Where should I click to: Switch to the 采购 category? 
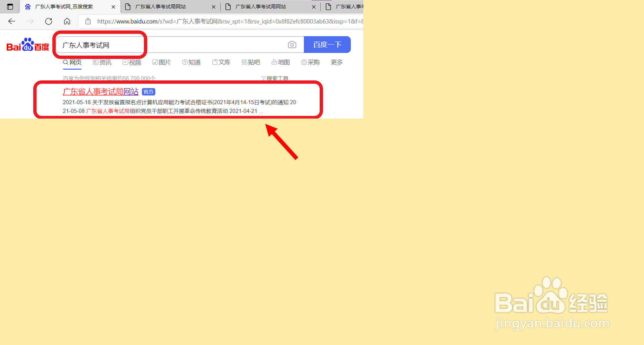click(x=310, y=62)
